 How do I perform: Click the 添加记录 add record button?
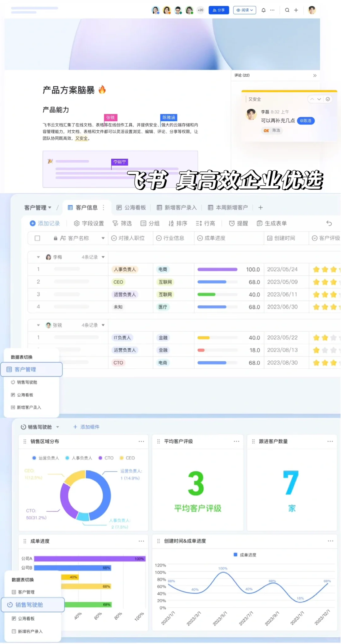[x=45, y=223]
